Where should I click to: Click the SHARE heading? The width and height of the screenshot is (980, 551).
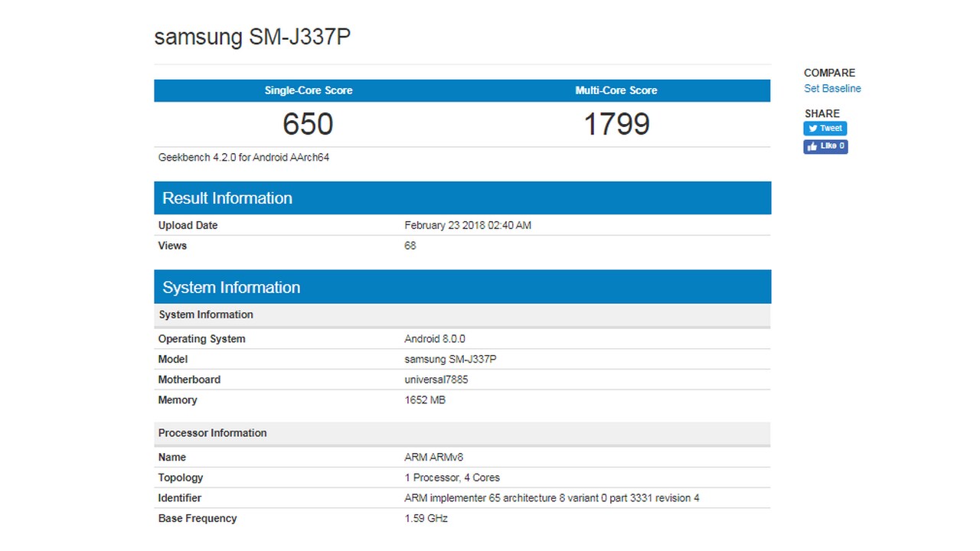pyautogui.click(x=822, y=113)
